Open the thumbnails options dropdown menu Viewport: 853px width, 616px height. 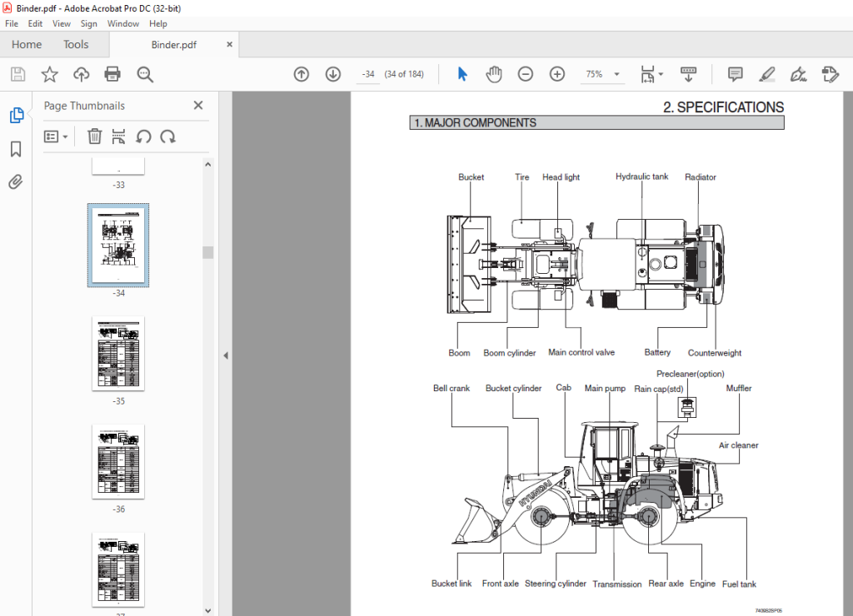[56, 137]
